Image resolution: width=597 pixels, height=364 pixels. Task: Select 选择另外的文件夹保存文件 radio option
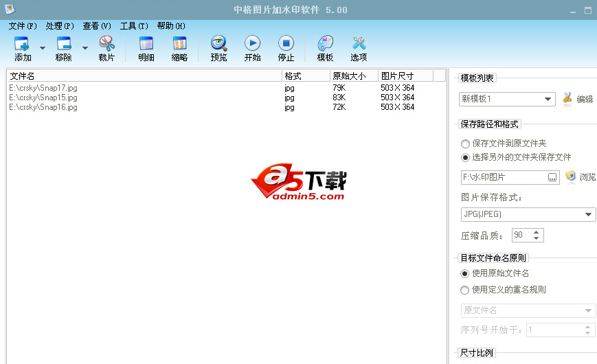click(465, 157)
